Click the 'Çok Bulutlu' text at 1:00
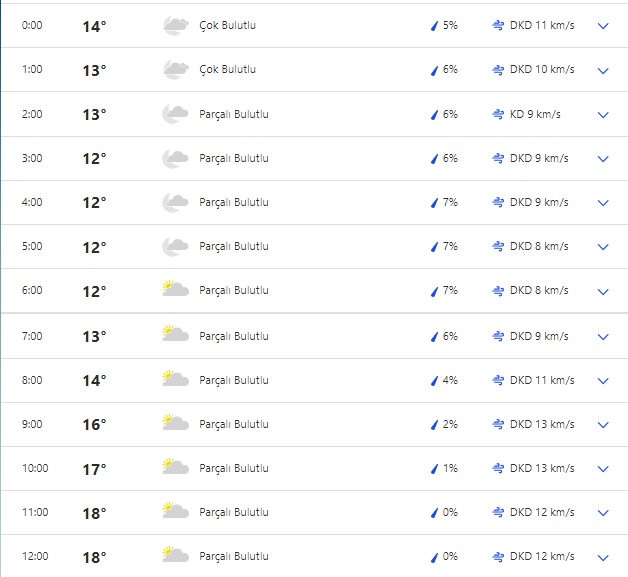This screenshot has width=628, height=577. pos(227,70)
